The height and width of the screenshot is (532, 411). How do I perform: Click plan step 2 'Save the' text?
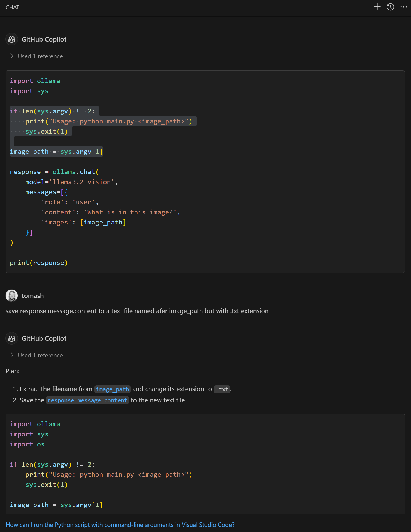coord(32,400)
